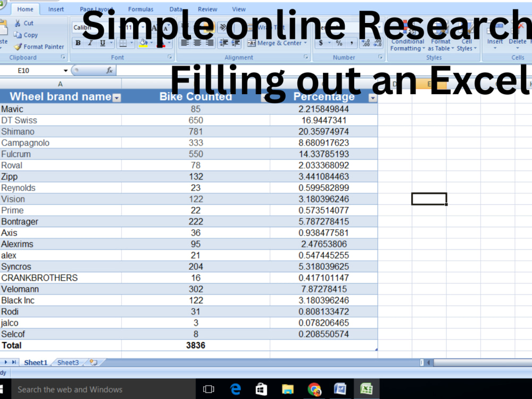Open Microsoft Word from the taskbar
532x399 pixels.
pos(340,389)
